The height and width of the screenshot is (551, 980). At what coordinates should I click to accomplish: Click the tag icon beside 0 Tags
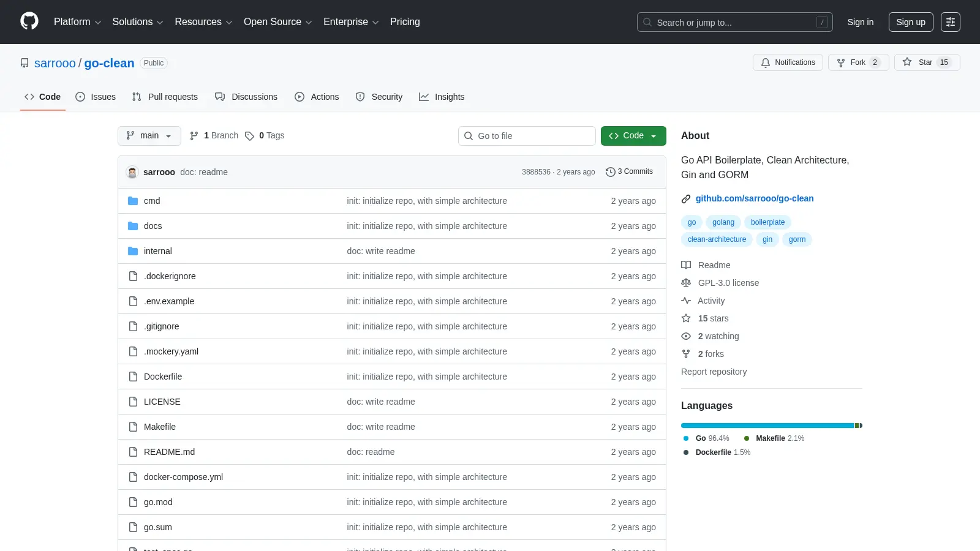coord(249,136)
